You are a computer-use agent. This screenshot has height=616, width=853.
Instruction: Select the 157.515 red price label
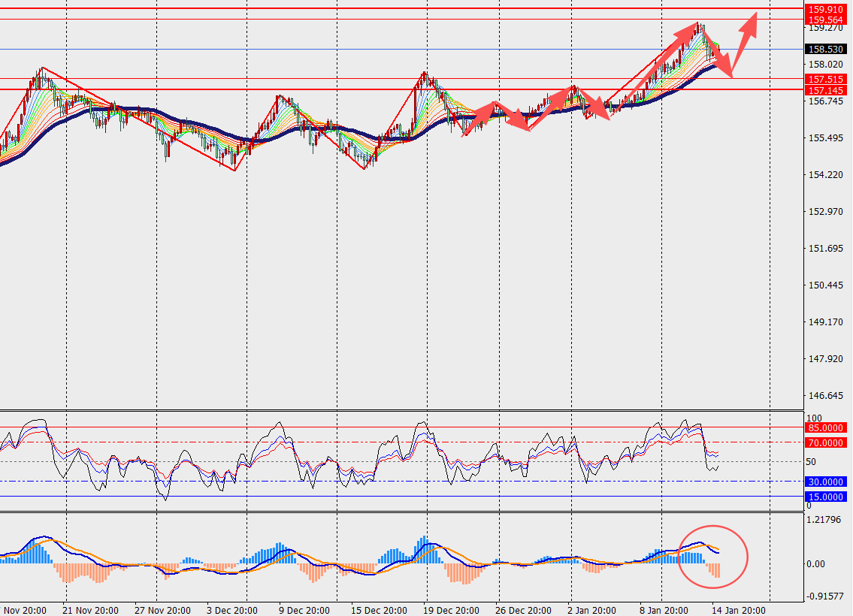click(x=824, y=79)
